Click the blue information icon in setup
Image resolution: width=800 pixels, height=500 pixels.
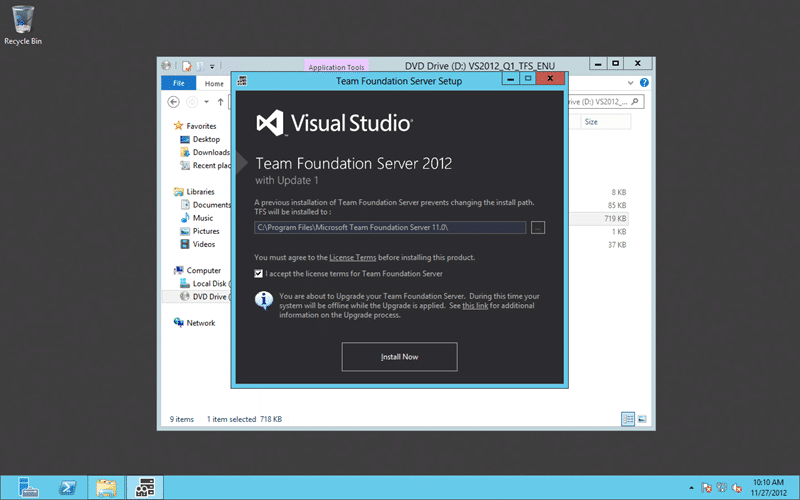[264, 300]
